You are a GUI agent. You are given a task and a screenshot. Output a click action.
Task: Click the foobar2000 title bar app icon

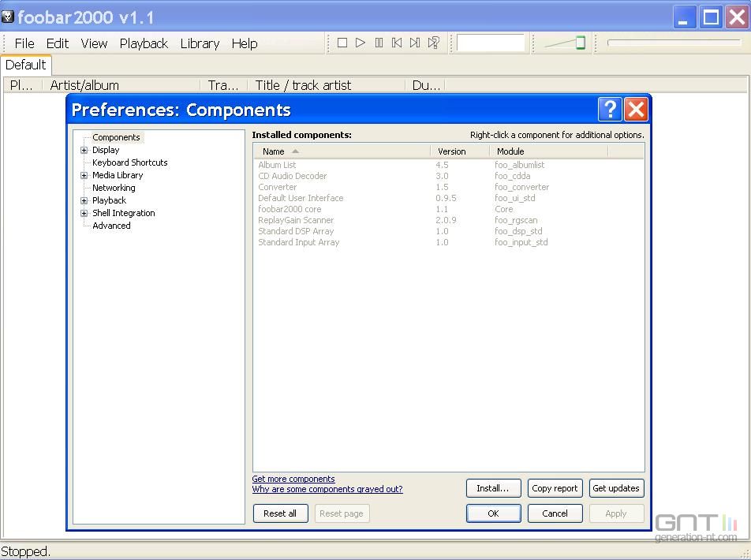8,17
